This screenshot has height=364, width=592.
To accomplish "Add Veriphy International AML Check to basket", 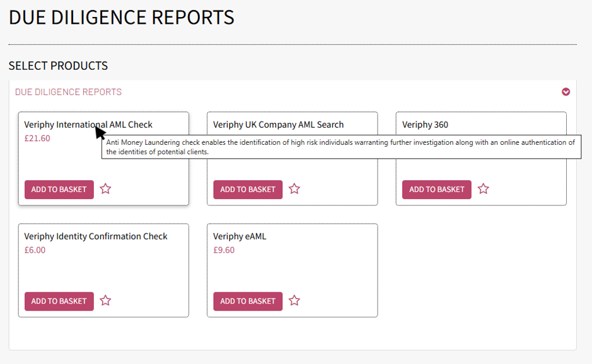I will 59,189.
